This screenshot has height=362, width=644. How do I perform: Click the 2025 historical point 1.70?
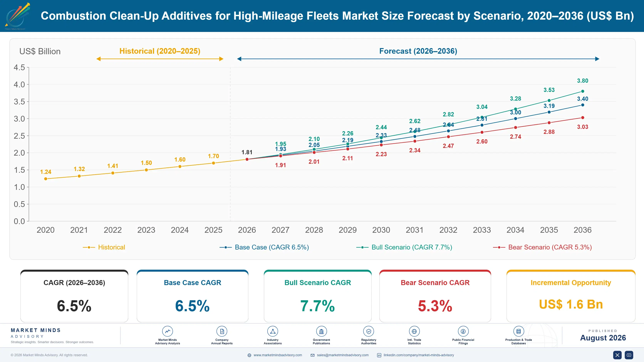214,163
